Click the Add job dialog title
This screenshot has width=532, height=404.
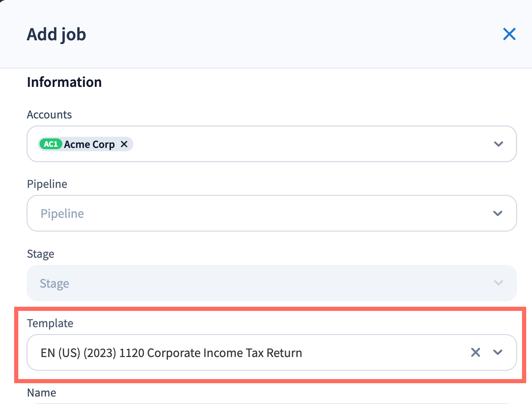(x=57, y=34)
